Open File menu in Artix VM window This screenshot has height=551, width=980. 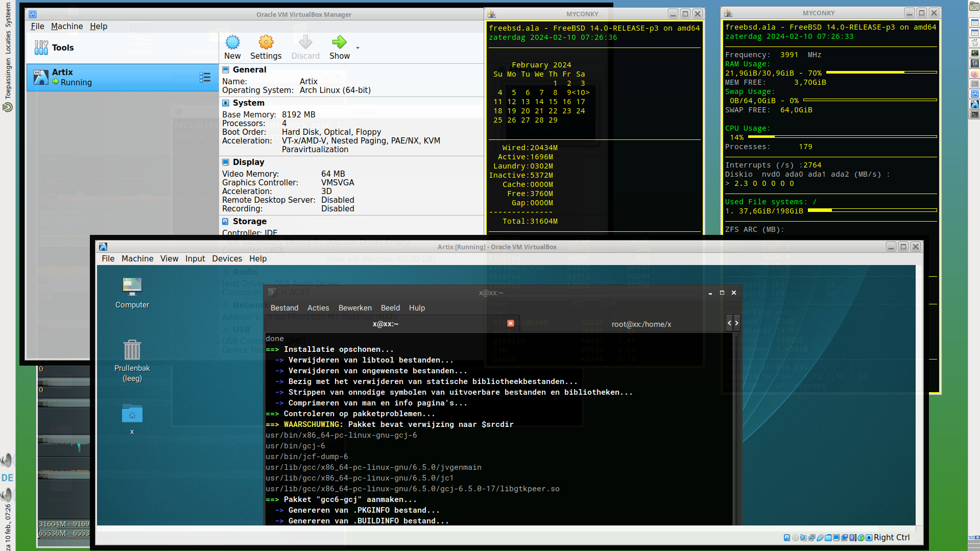tap(108, 259)
